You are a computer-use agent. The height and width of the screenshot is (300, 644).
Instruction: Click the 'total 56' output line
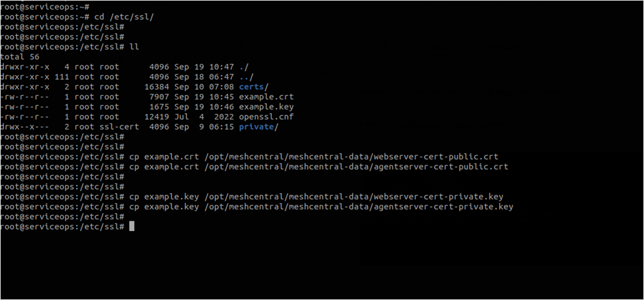tap(20, 57)
